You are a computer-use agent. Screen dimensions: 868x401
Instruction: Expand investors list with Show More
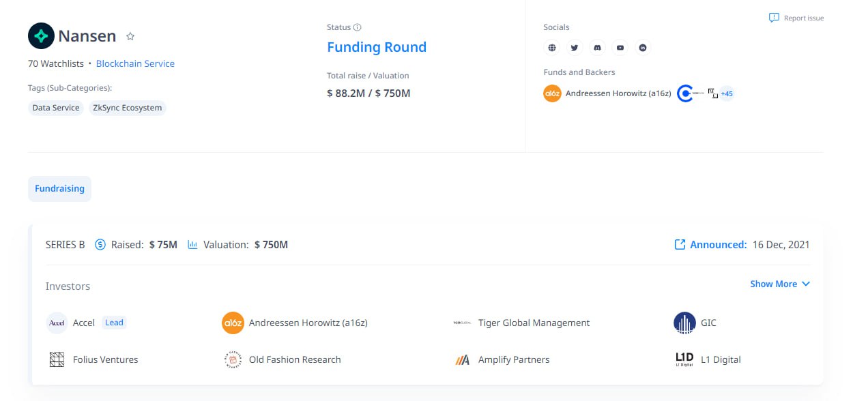(x=779, y=284)
